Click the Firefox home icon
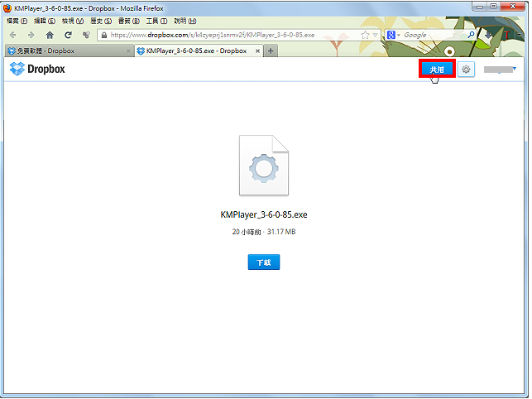This screenshot has width=532, height=399. 50,35
